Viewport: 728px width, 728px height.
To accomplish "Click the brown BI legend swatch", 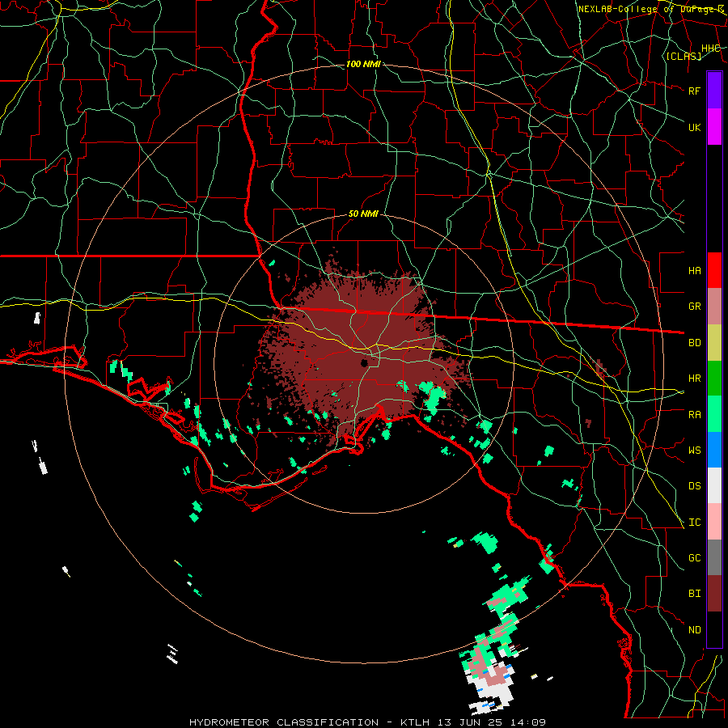I will click(x=714, y=594).
